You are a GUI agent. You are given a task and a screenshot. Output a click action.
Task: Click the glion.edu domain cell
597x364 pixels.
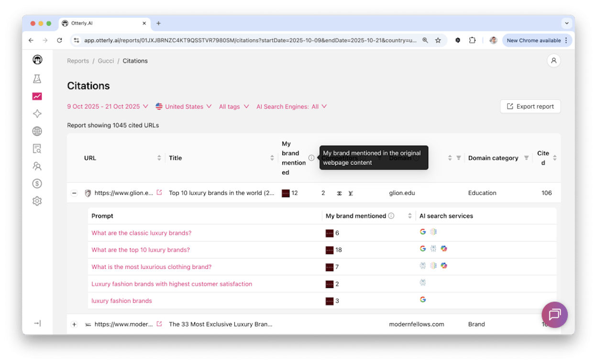(x=402, y=193)
